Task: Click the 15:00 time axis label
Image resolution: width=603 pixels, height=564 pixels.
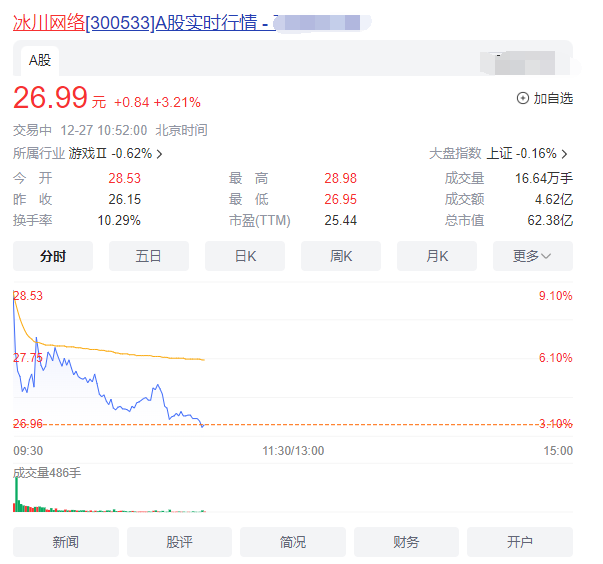Action: 558,451
